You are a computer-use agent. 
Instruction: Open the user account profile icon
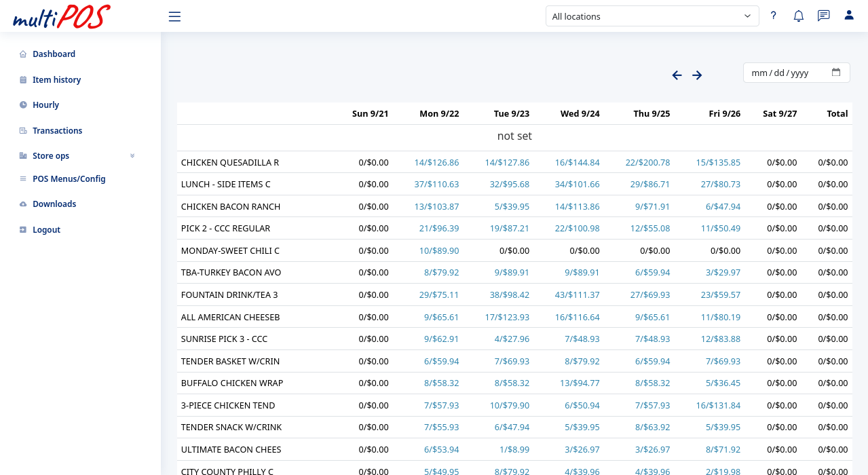point(848,16)
